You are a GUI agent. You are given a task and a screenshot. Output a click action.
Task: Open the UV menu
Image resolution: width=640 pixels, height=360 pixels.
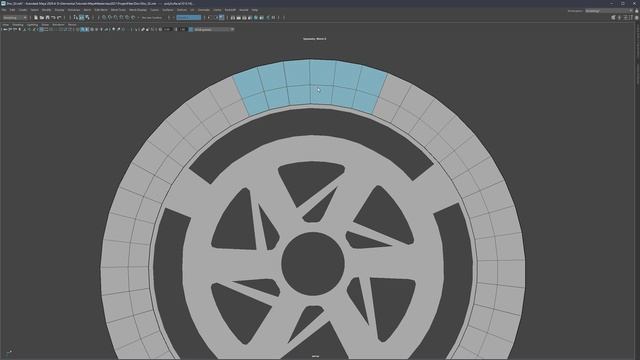pos(192,10)
